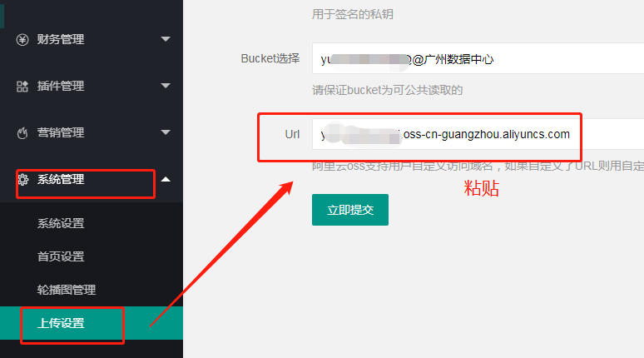This screenshot has width=644, height=358.
Task: Expand the 财务管理 dropdown arrow
Action: [166, 39]
